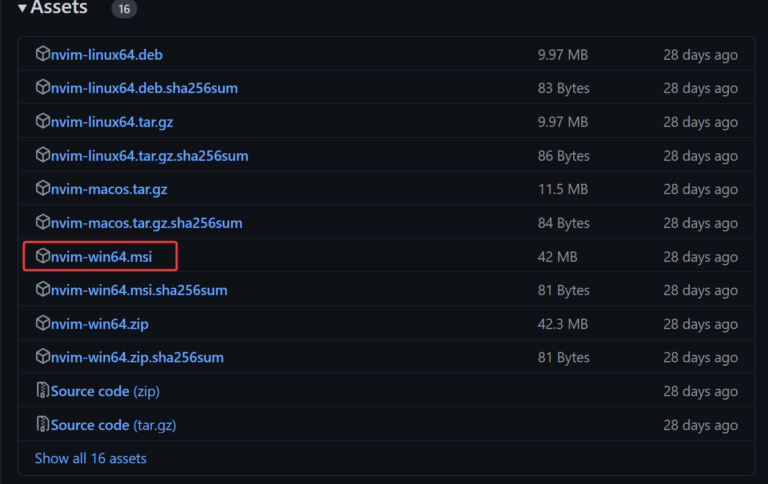Download nvim-win64.msi installer
768x484 pixels.
pyautogui.click(x=101, y=257)
